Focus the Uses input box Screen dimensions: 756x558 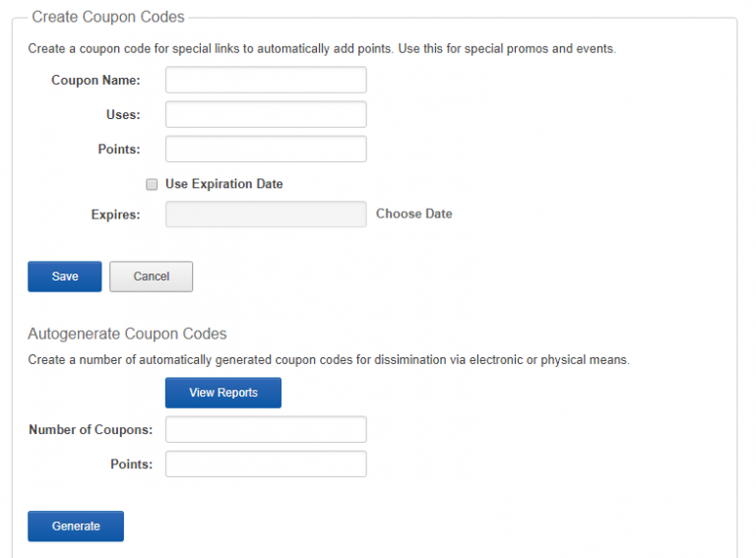tap(266, 114)
